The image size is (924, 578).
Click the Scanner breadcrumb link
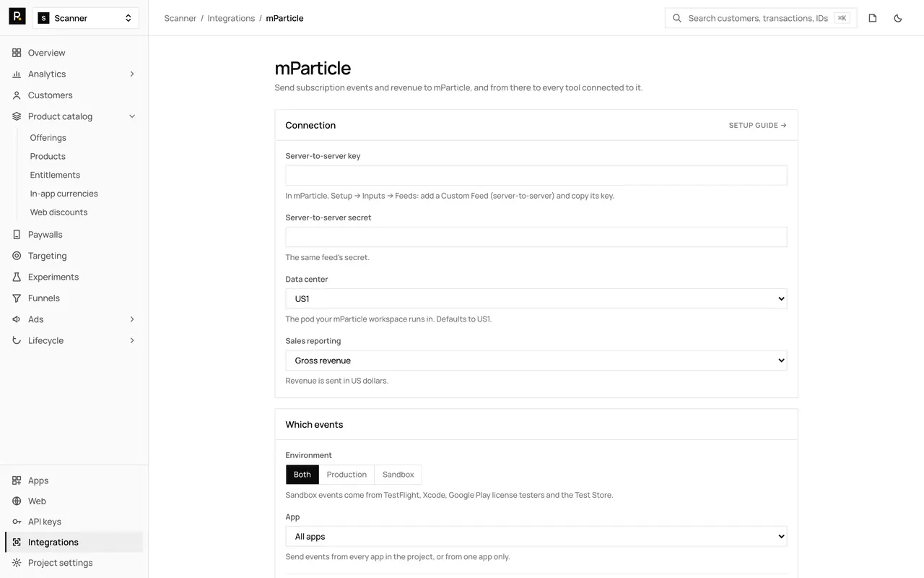coord(180,18)
